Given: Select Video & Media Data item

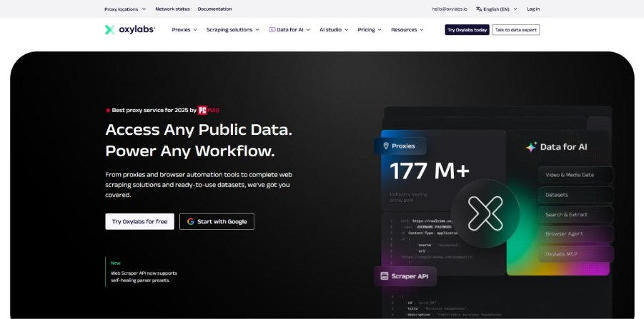Looking at the screenshot, I should [576, 175].
